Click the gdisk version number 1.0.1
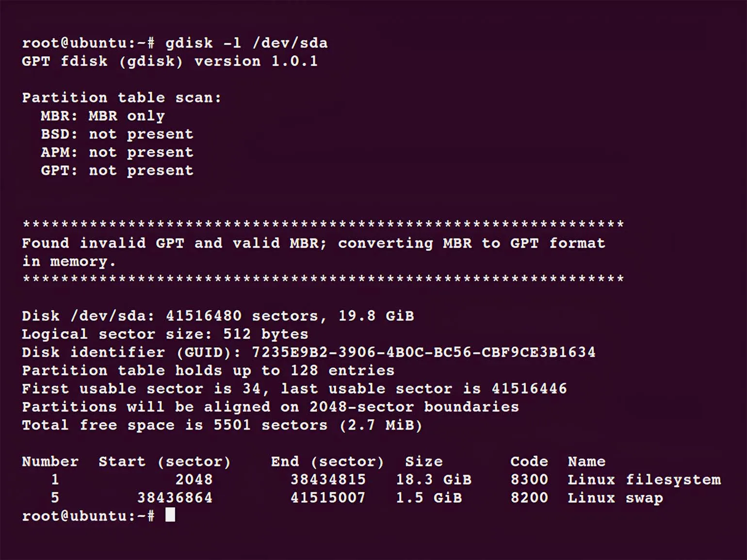This screenshot has height=560, width=747. 294,62
